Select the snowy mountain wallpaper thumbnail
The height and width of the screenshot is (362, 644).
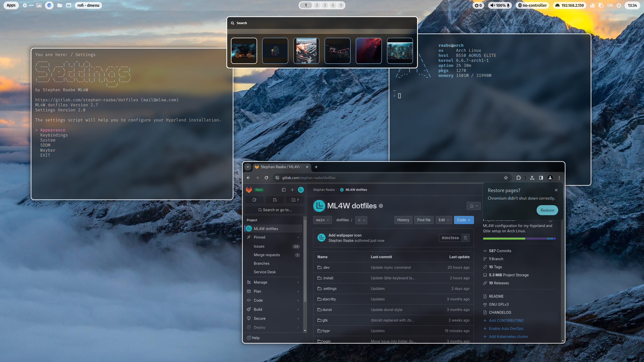pos(306,51)
